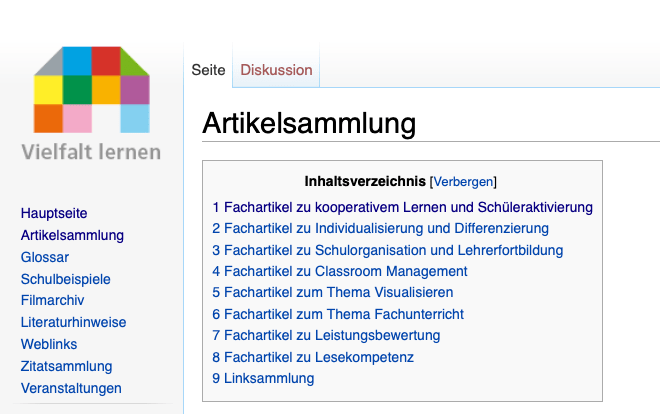Go to Thema Visualisieren section
Viewport: 660px width, 414px height.
pos(332,292)
